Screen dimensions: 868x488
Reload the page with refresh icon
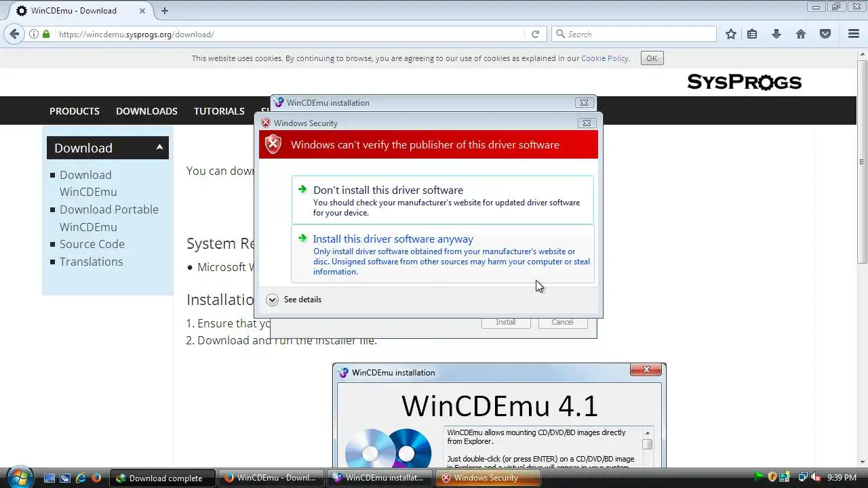[x=535, y=34]
